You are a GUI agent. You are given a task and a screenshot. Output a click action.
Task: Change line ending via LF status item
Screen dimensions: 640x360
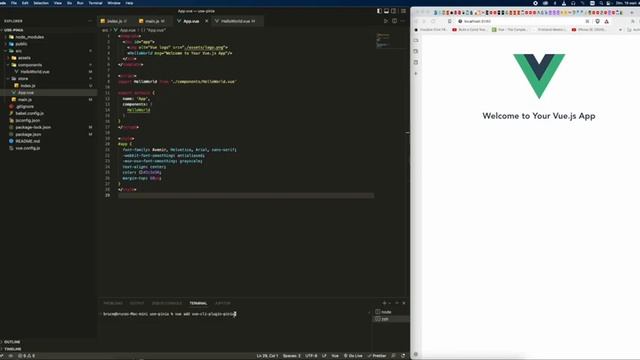pyautogui.click(x=324, y=356)
